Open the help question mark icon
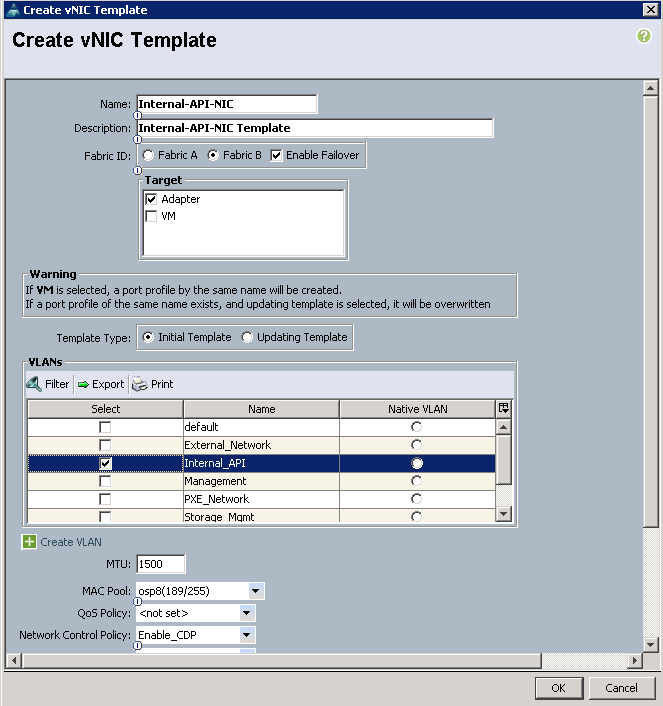 point(644,36)
